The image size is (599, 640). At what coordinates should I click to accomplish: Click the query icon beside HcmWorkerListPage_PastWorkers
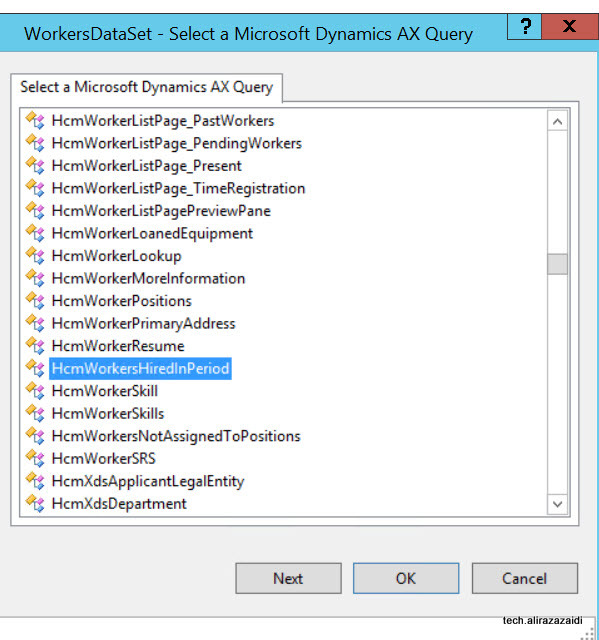[35, 120]
